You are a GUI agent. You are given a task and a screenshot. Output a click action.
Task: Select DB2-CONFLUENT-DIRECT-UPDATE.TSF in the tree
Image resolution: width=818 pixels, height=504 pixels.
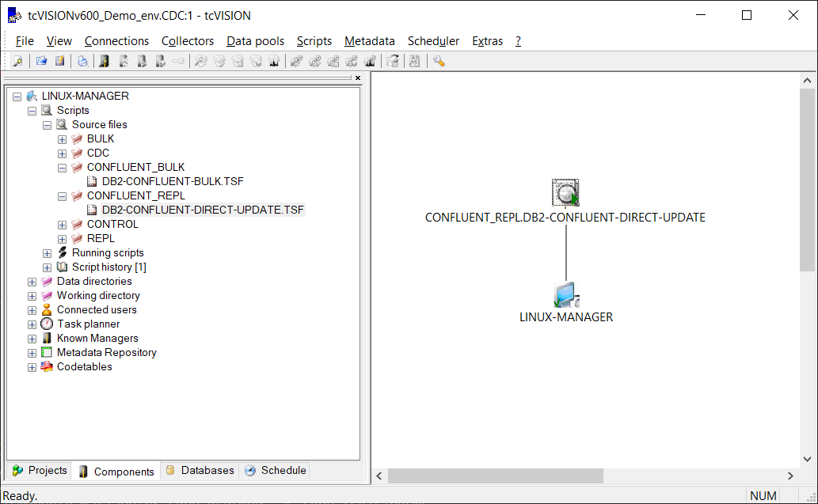(203, 210)
